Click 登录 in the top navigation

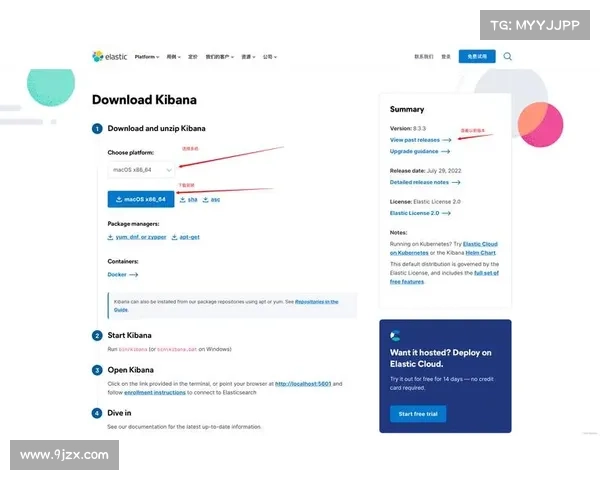446,57
